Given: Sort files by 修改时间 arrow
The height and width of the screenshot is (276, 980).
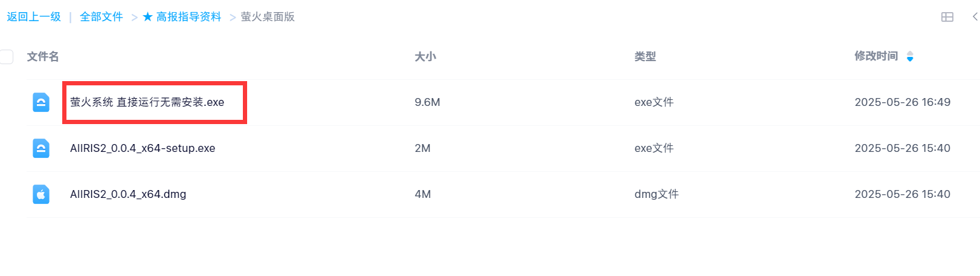Looking at the screenshot, I should [910, 56].
